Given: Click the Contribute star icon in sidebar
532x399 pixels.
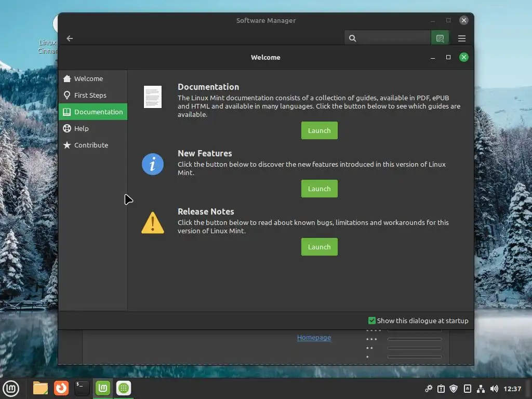Looking at the screenshot, I should 67,145.
